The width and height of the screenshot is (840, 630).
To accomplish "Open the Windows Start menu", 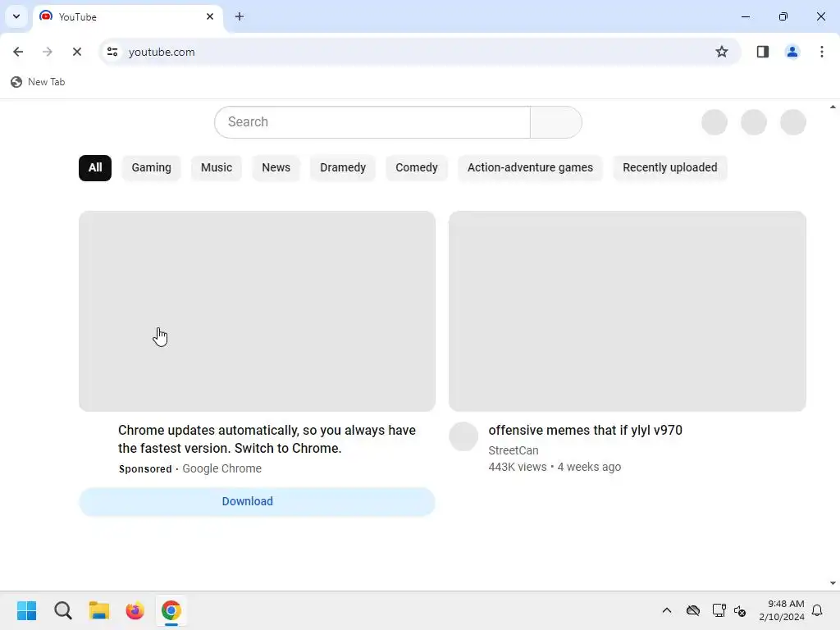I will point(27,610).
